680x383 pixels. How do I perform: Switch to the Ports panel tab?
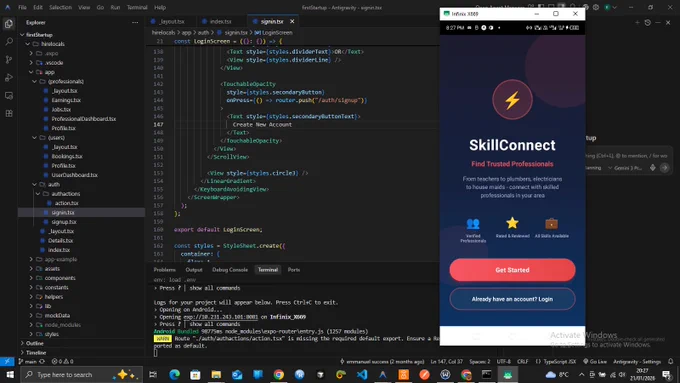tap(294, 270)
